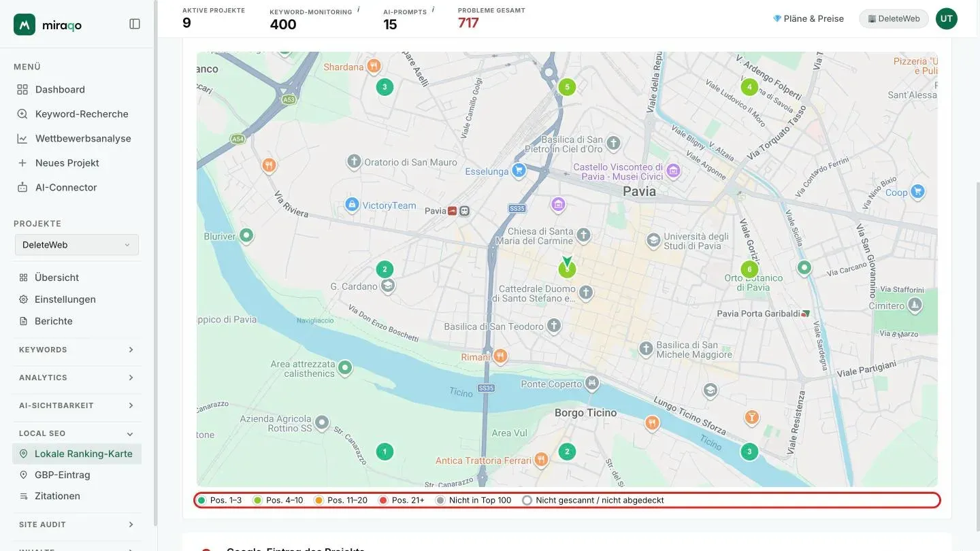Click the Keyword-Monitoring info icon
980x551 pixels.
point(359,10)
